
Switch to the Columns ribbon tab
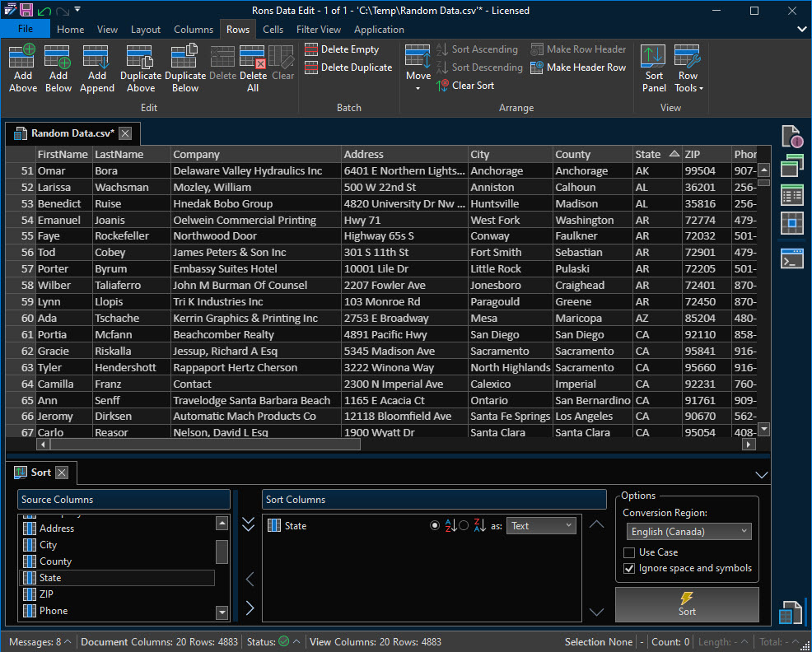(194, 30)
